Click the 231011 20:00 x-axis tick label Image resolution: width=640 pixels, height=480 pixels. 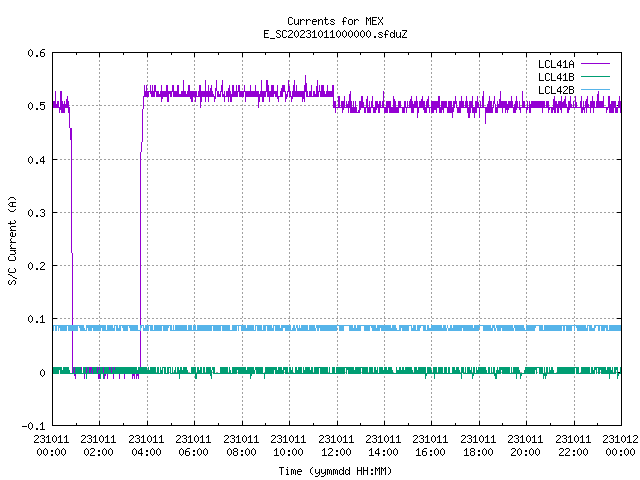[526, 446]
